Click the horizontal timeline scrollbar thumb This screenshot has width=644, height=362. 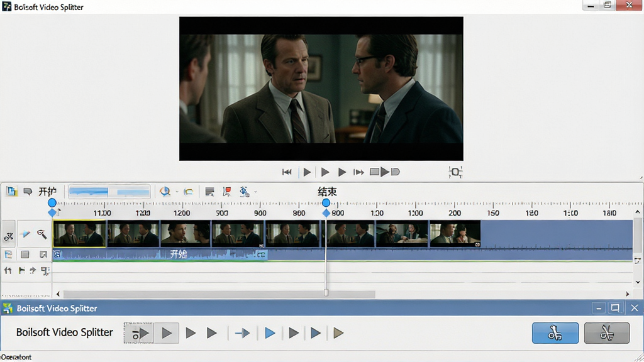[219, 294]
